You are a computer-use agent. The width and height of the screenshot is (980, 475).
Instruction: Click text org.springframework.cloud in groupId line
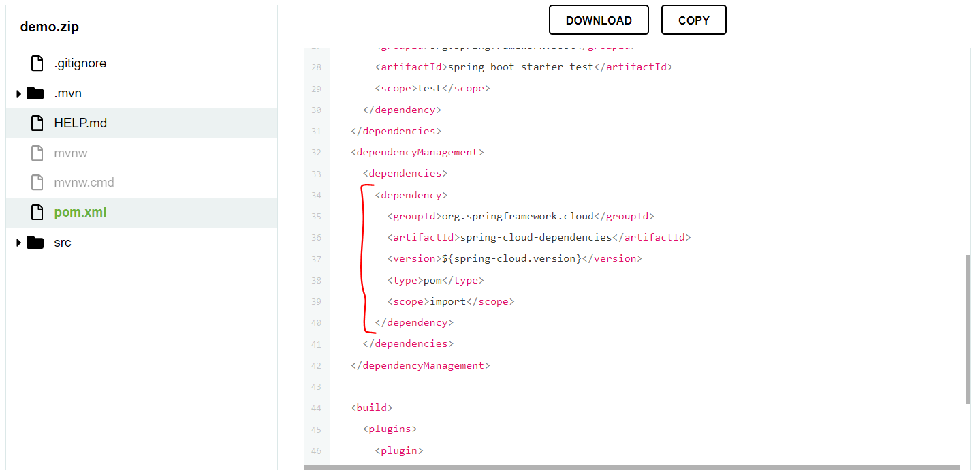tap(518, 216)
